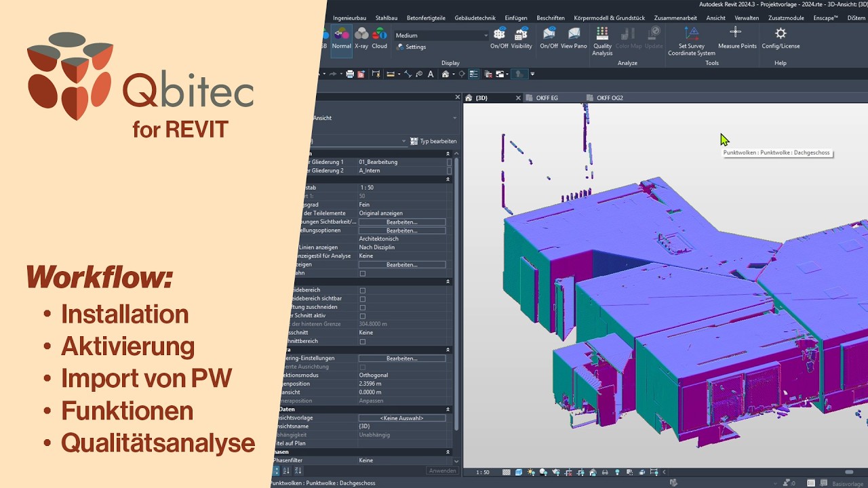Click the text tool 'A' in quick access toolbar
Screen dimensions: 868x488
[431, 74]
